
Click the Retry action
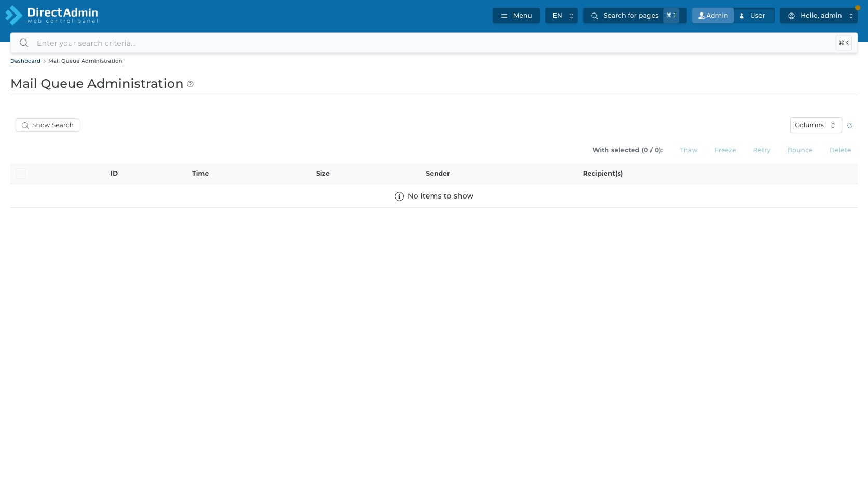coord(762,150)
